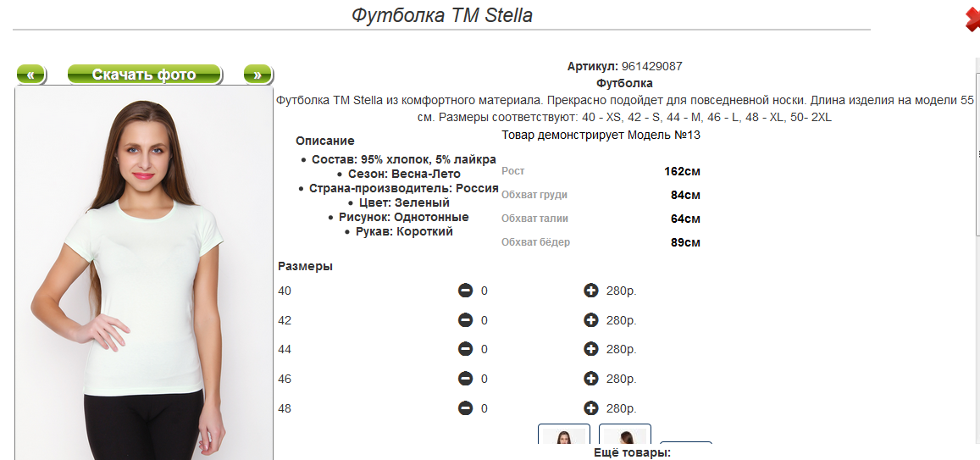This screenshot has height=460, width=980.
Task: Decrease quantity for size 40
Action: pyautogui.click(x=466, y=291)
